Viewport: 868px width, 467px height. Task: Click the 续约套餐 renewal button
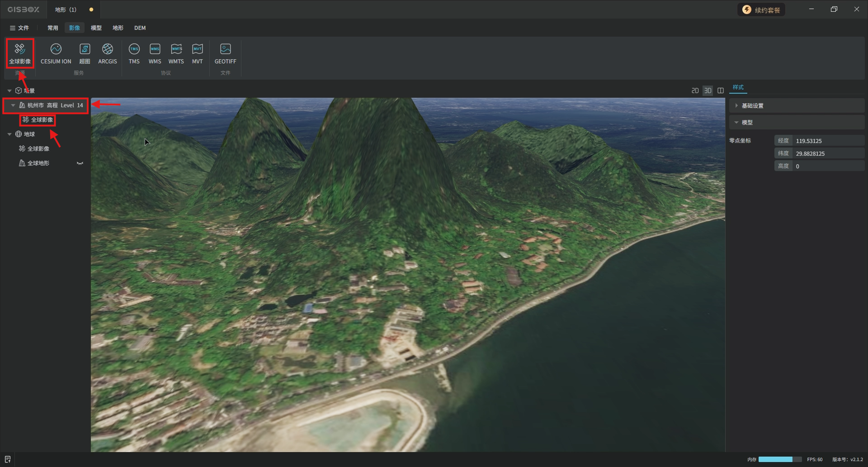761,10
